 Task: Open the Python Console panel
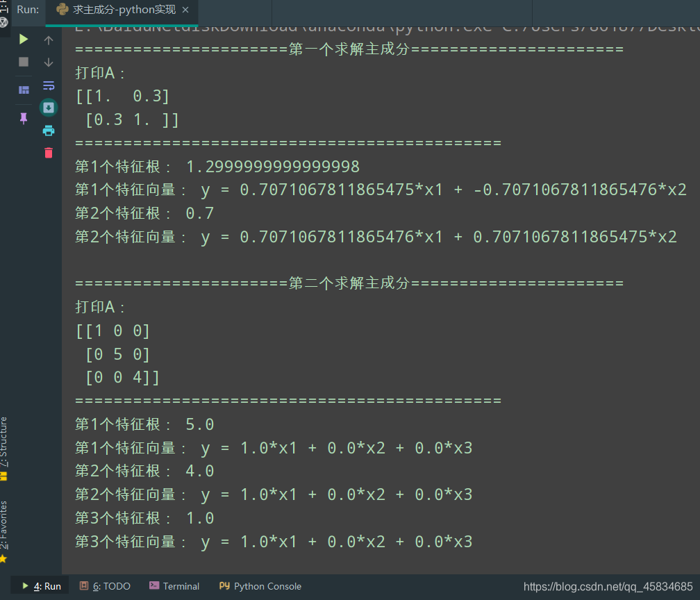(260, 586)
